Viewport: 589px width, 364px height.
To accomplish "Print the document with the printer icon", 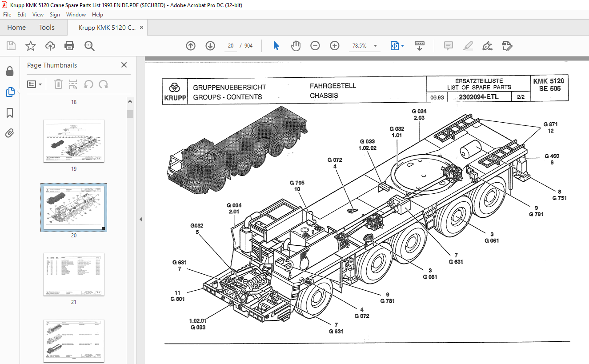I will (x=69, y=46).
